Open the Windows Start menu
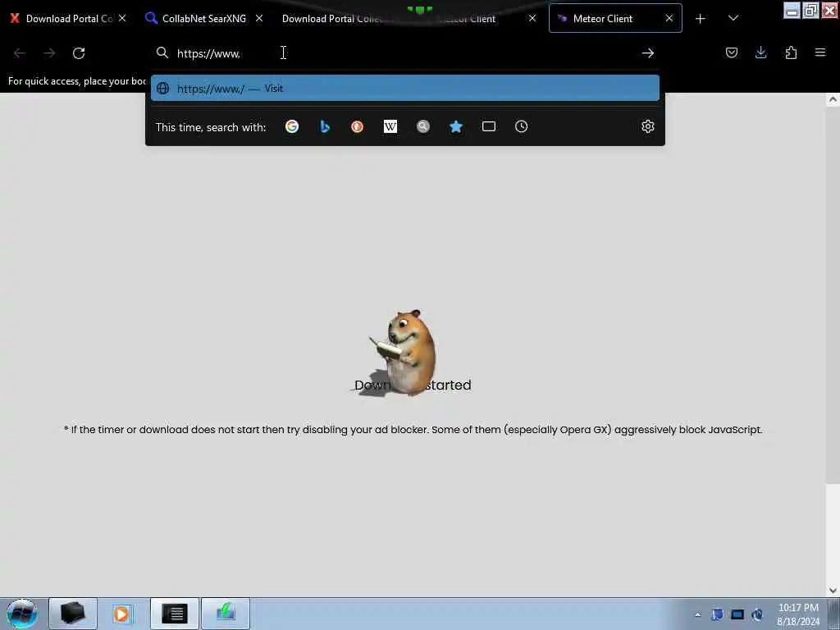 tap(22, 614)
